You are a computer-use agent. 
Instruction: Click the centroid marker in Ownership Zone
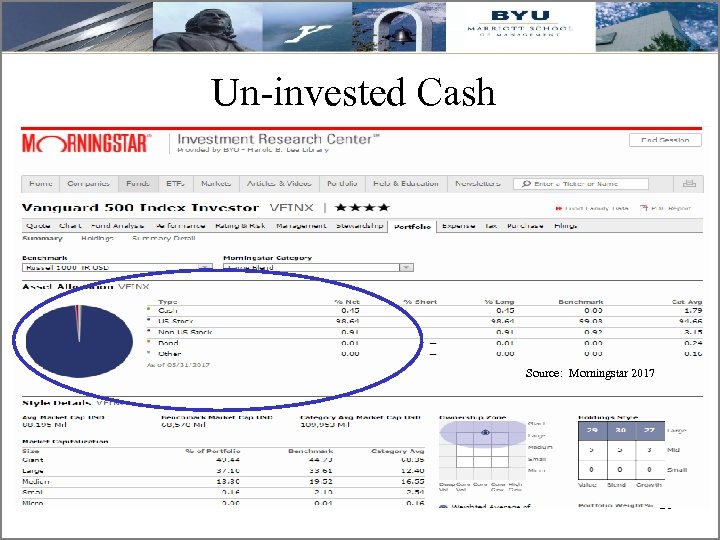485,433
